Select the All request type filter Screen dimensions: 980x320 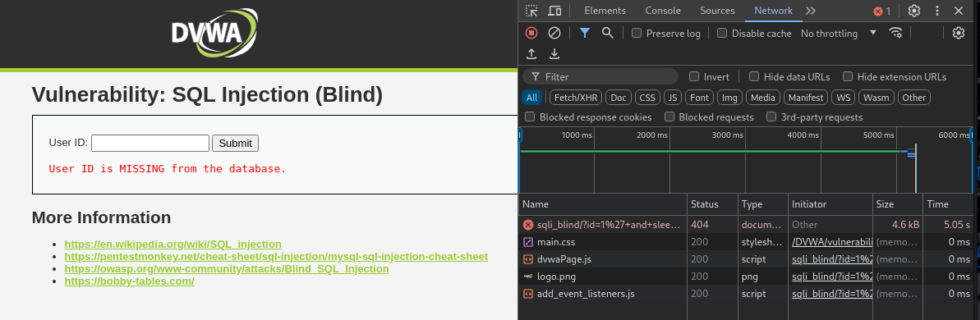click(x=531, y=98)
